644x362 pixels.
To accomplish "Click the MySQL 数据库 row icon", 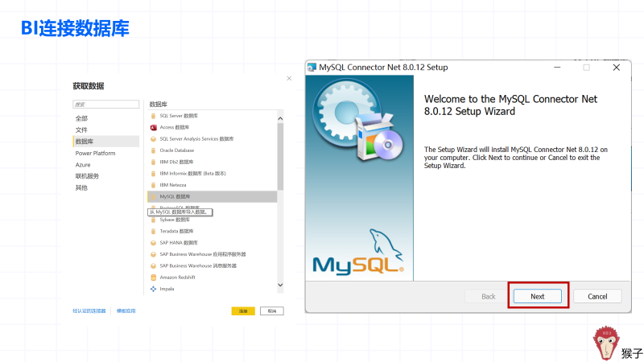I will (x=153, y=196).
